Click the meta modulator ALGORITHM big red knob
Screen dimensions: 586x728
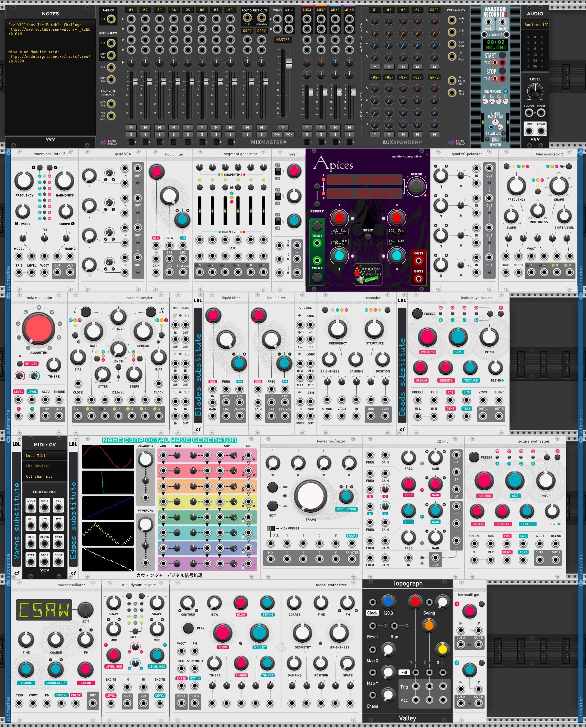(39, 329)
